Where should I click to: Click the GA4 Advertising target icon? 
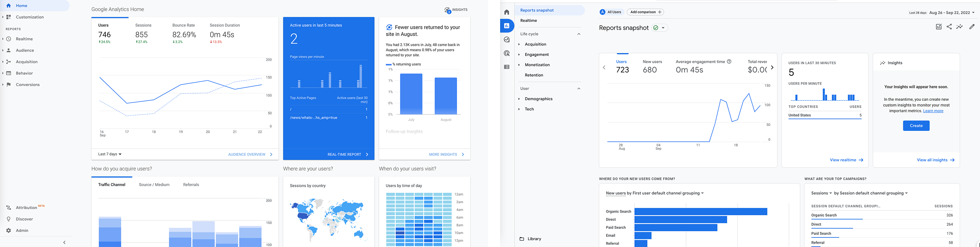(507, 53)
